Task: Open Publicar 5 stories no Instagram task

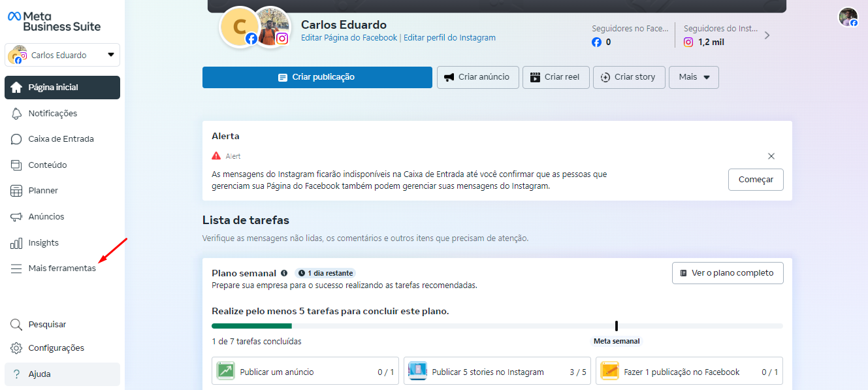Action: 497,371
